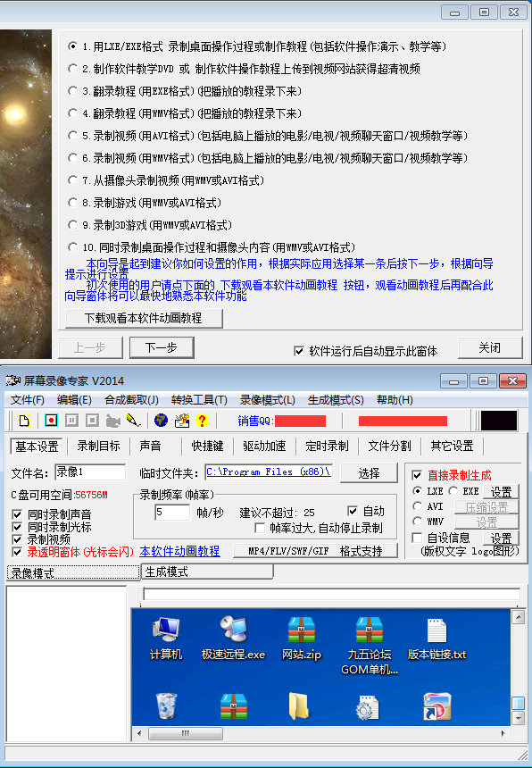Click the unlabeled archive icon below 极速远程.exe
Viewport: 532px width, 768px height.
pos(234,705)
